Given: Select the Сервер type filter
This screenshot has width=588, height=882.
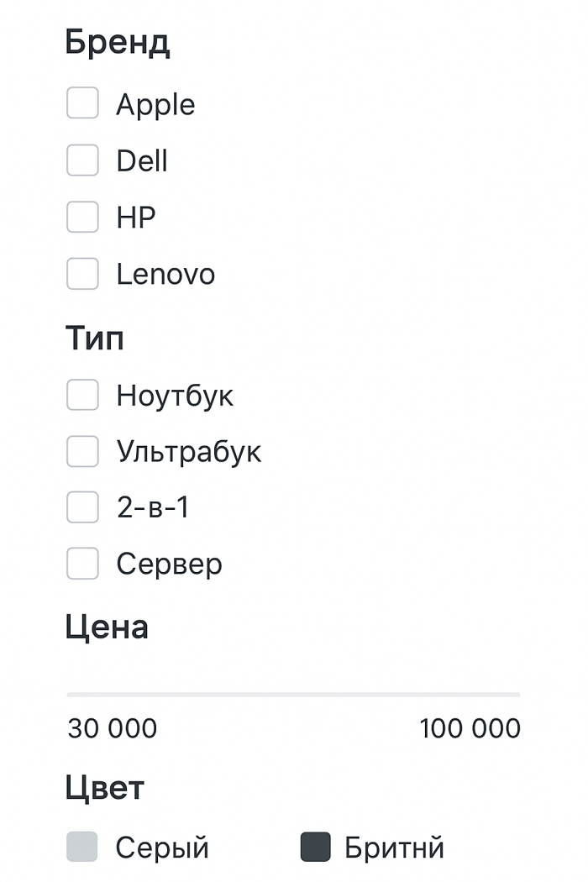Looking at the screenshot, I should pyautogui.click(x=81, y=564).
